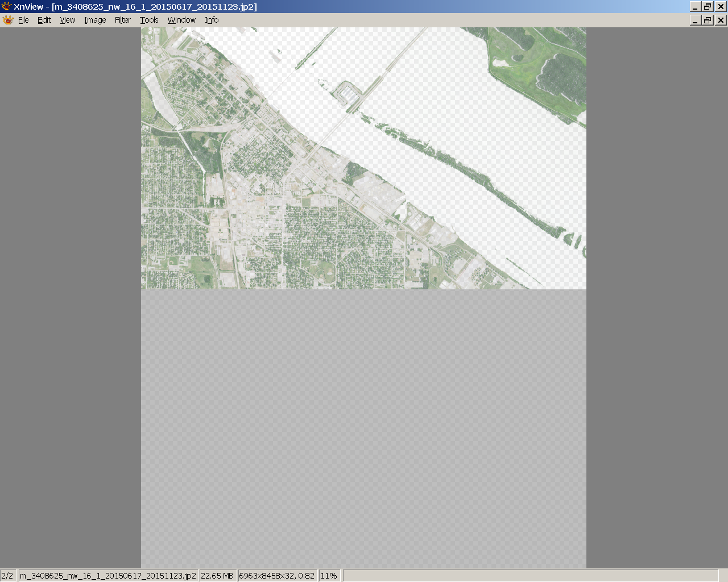Open the Tools menu

(x=149, y=20)
